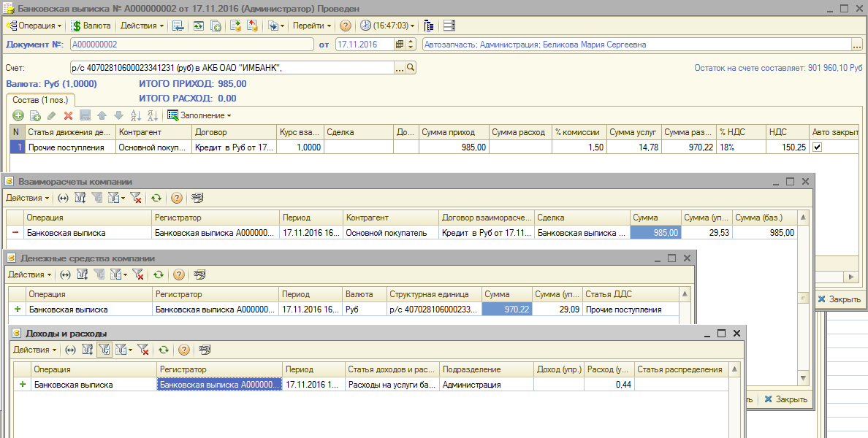Refresh the Взаиморасчеты компании list
The height and width of the screenshot is (438, 868).
pyautogui.click(x=156, y=198)
